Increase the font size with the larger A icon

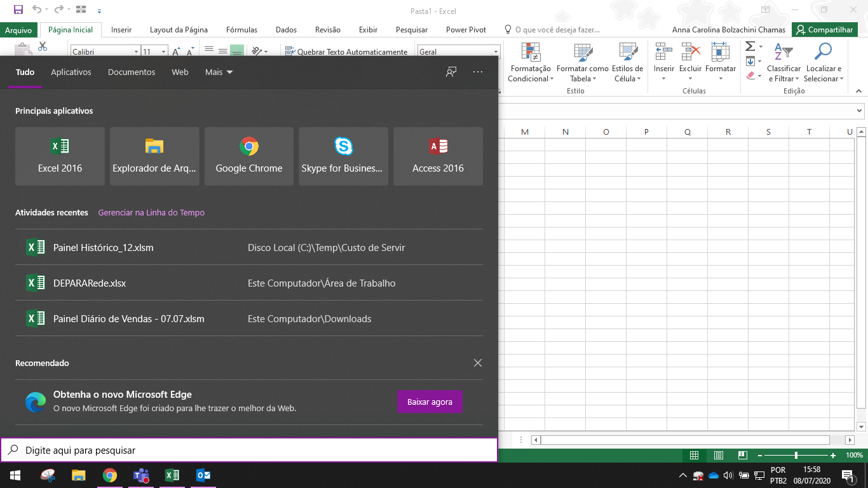[177, 51]
